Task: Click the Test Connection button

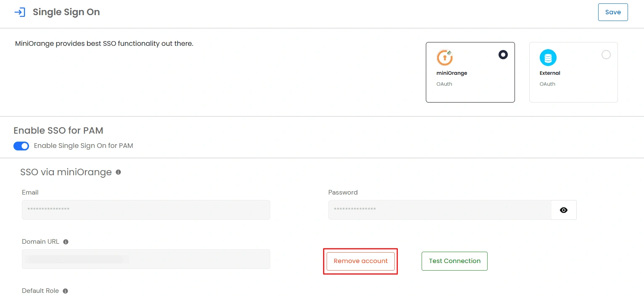Action: 454,261
